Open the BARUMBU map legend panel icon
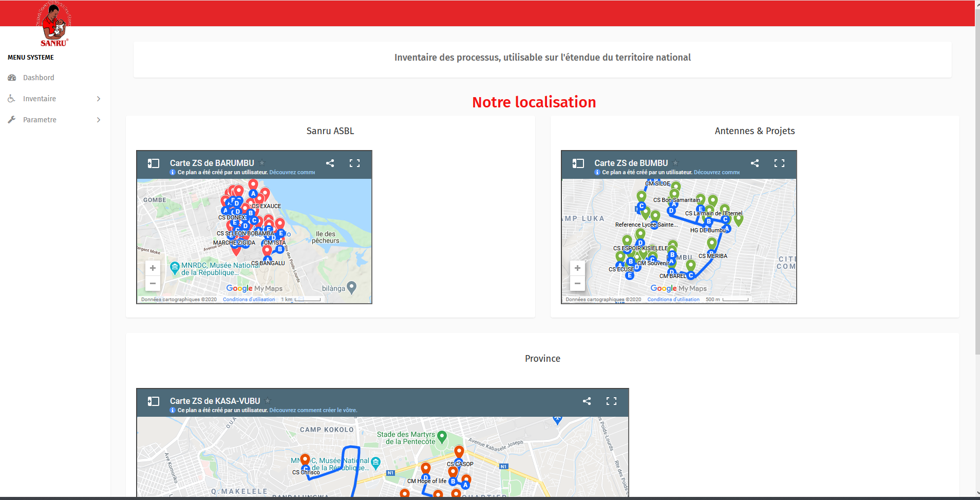Viewport: 980px width, 500px height. pos(153,163)
